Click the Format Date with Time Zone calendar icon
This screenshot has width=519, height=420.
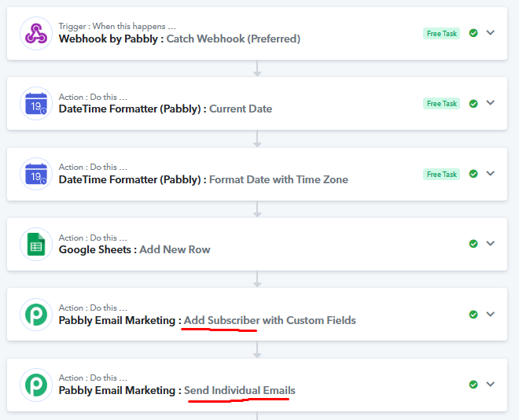[x=35, y=174]
